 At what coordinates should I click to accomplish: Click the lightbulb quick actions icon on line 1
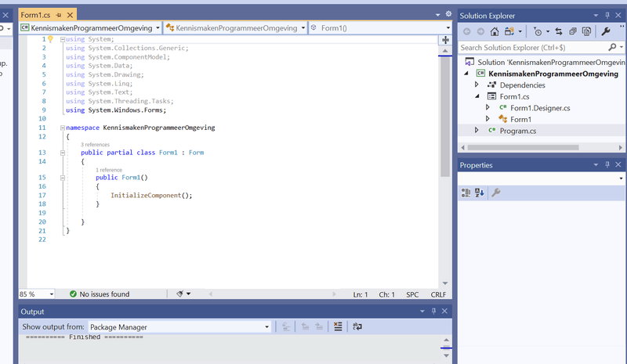[x=50, y=39]
